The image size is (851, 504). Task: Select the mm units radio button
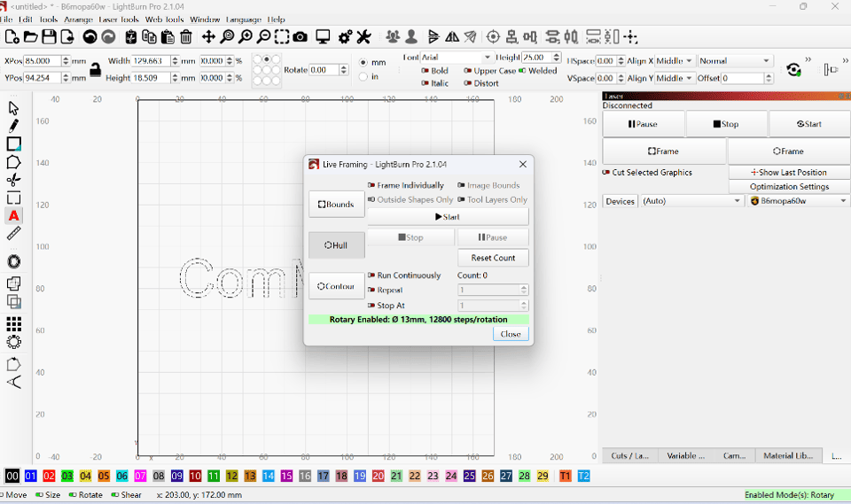[x=363, y=62]
